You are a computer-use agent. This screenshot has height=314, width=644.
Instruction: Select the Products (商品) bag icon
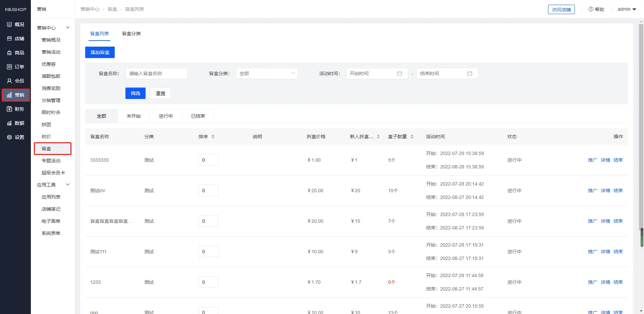tap(9, 53)
